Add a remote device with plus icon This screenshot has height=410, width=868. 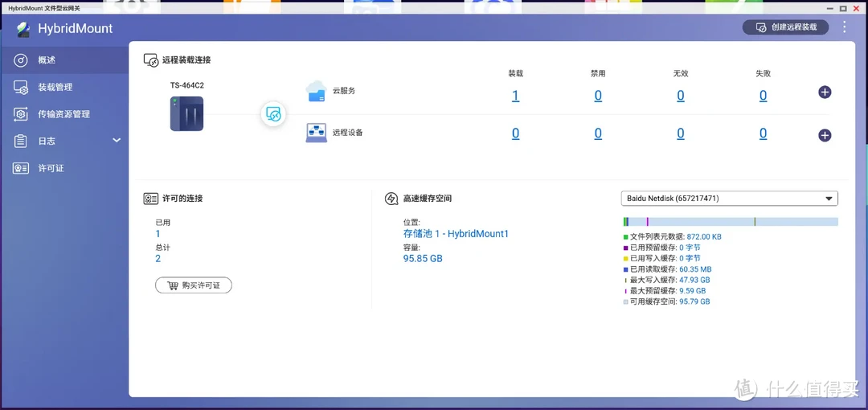click(825, 135)
